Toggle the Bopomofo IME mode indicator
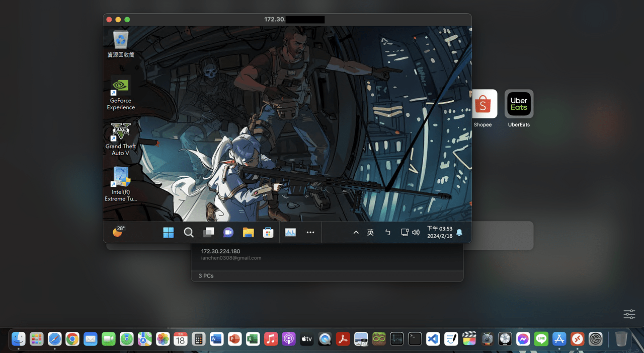 tap(387, 232)
